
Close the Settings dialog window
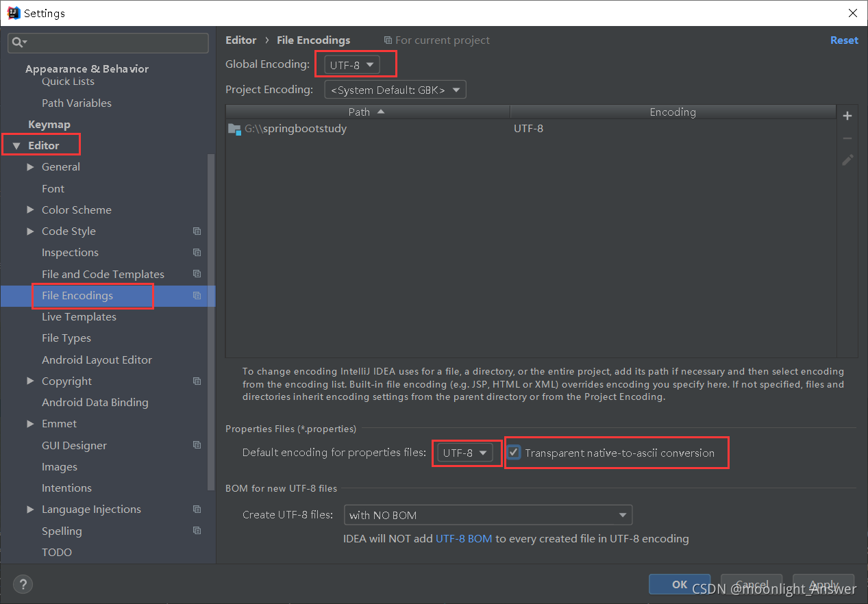pos(852,13)
